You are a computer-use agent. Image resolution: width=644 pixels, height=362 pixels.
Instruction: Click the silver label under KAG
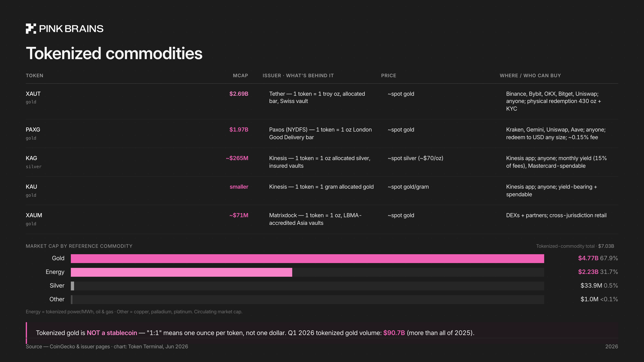click(33, 167)
